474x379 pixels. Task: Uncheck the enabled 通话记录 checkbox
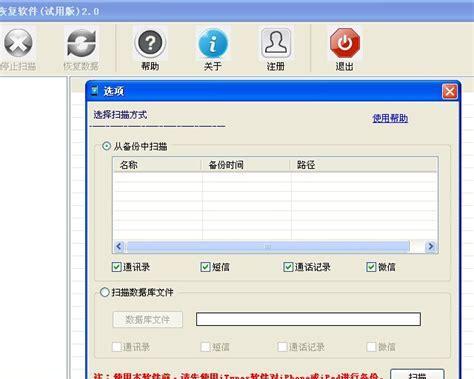click(288, 267)
